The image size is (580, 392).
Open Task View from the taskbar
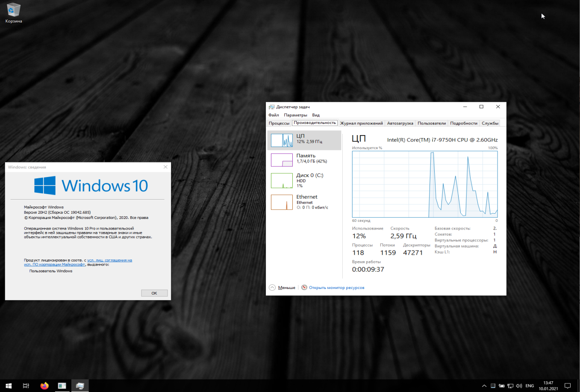26,386
